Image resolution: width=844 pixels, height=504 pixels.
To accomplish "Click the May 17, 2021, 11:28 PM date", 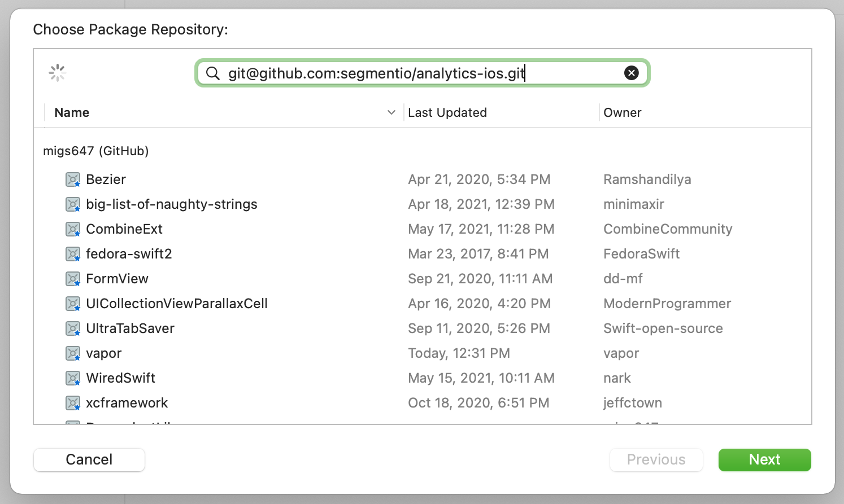I will [481, 229].
